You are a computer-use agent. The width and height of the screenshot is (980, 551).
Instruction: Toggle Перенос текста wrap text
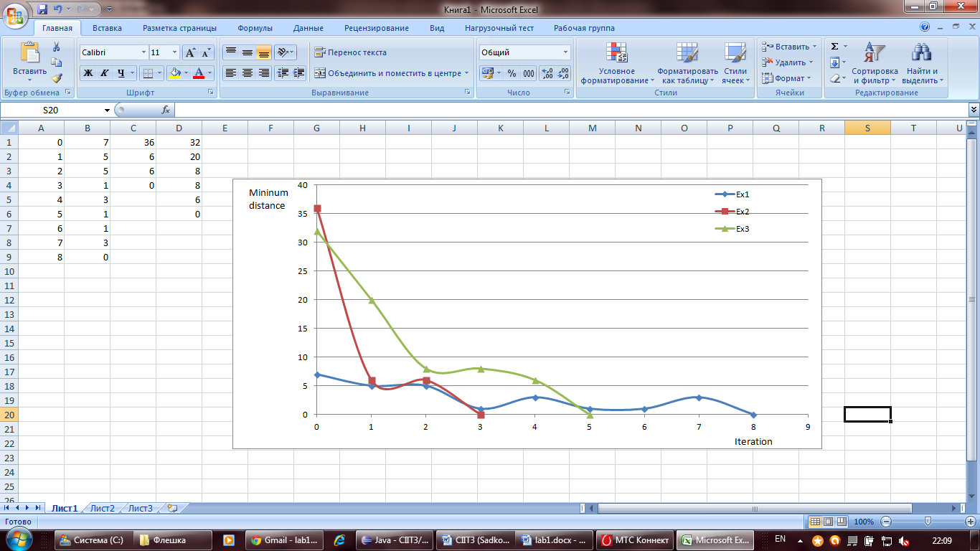coord(351,52)
